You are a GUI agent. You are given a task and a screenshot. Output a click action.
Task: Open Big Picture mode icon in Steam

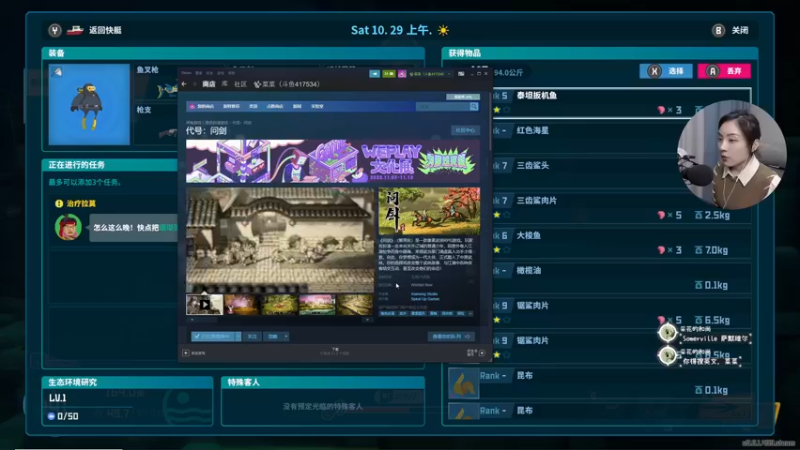pos(461,74)
